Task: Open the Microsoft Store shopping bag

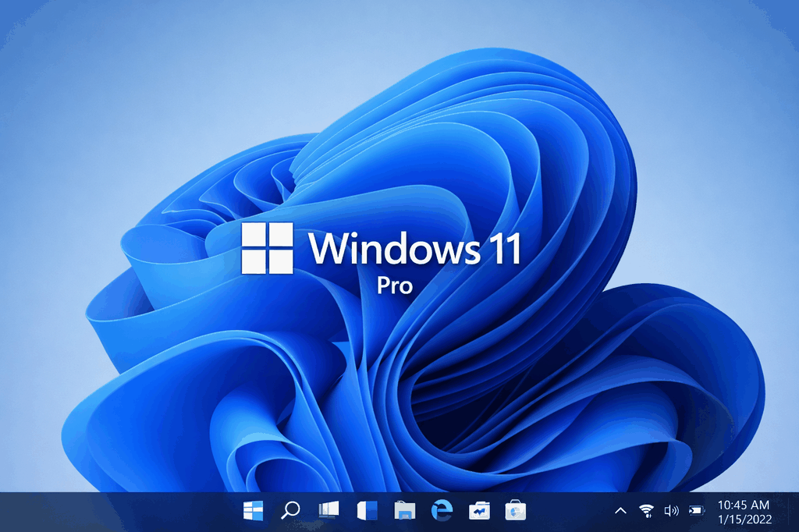Action: (515, 511)
